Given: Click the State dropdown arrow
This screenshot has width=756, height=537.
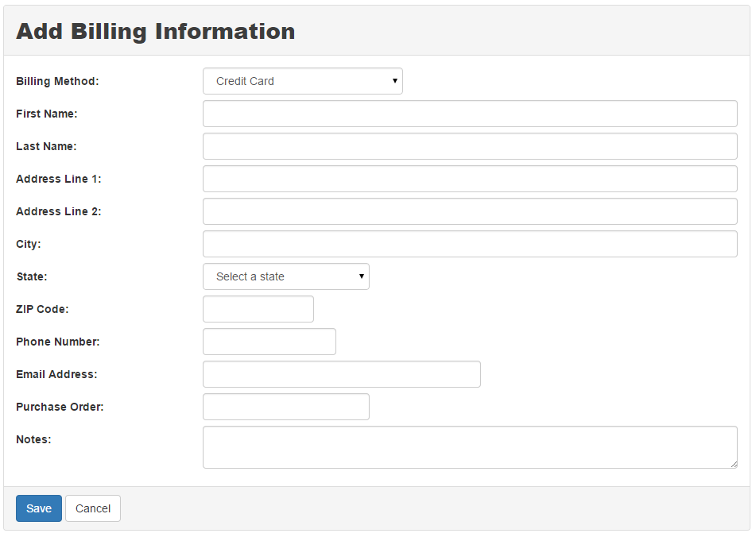Looking at the screenshot, I should tap(361, 276).
